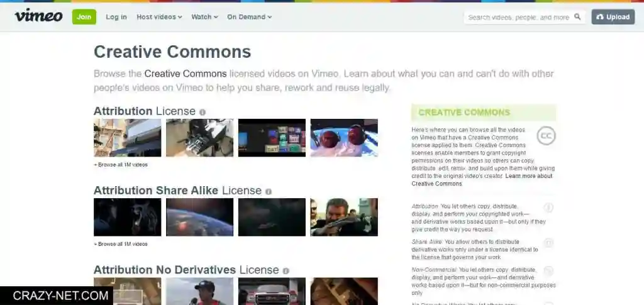Click the green Join button

tap(84, 17)
